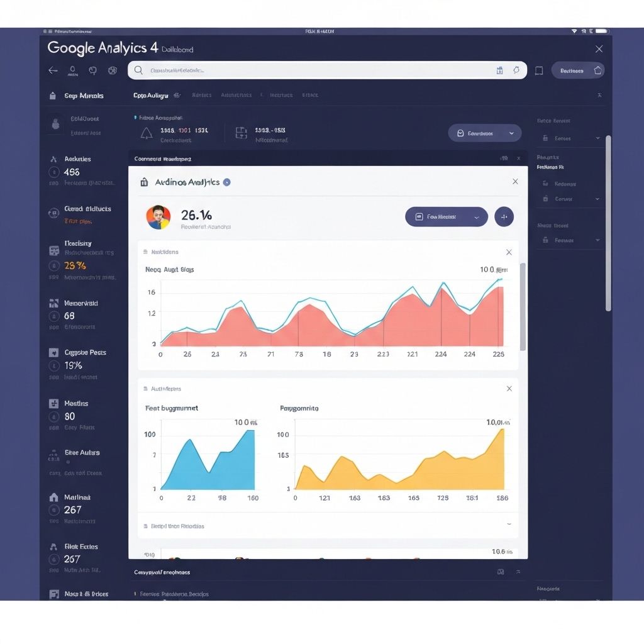Click the warning triangle metric icon
Screen dimensions: 644x644
[x=146, y=133]
